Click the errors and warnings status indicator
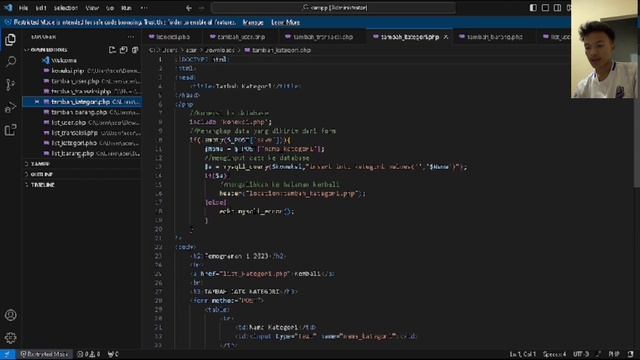This screenshot has height=360, width=640. pos(89,354)
